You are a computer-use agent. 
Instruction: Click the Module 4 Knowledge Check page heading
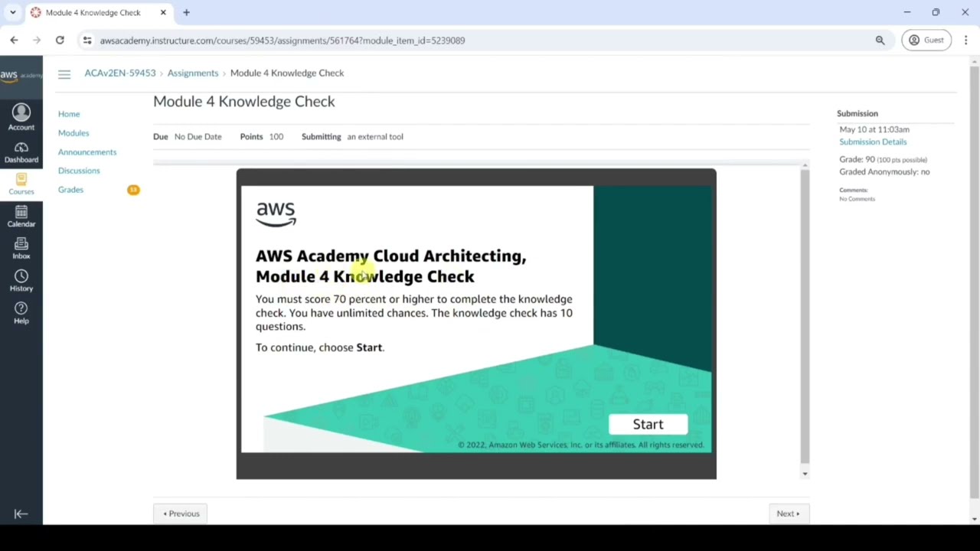[244, 101]
